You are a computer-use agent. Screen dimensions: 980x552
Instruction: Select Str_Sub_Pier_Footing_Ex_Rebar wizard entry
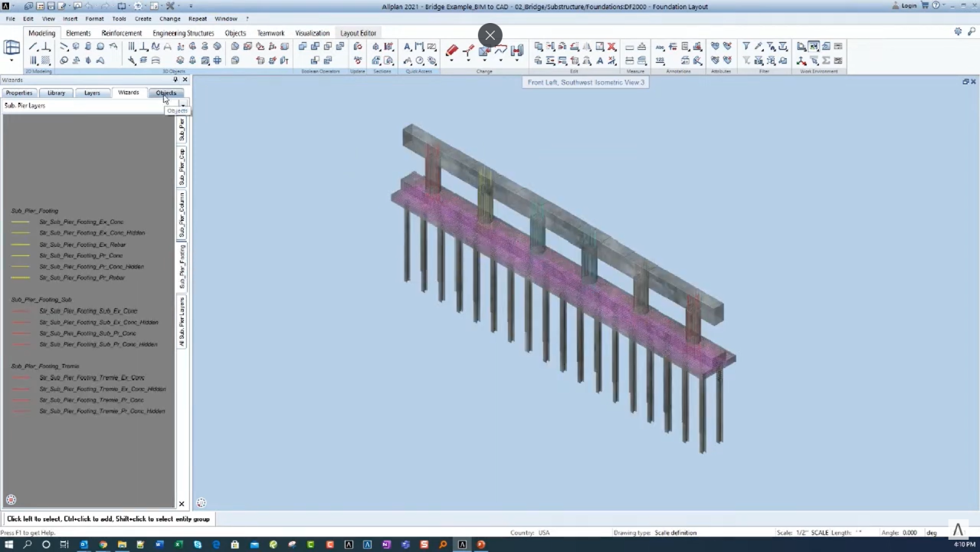click(x=82, y=244)
